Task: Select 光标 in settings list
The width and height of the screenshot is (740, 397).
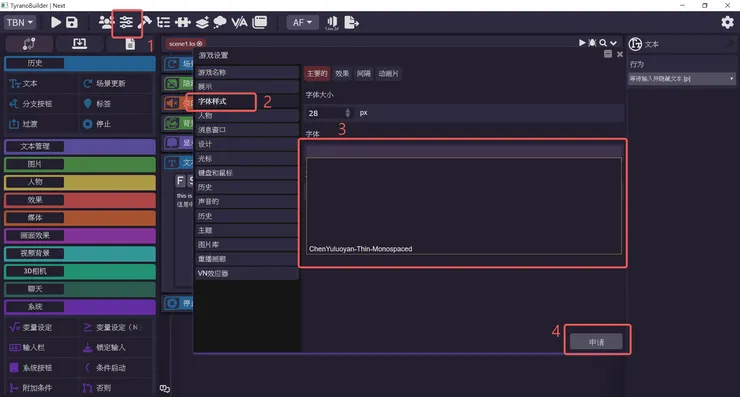Action: [x=247, y=159]
